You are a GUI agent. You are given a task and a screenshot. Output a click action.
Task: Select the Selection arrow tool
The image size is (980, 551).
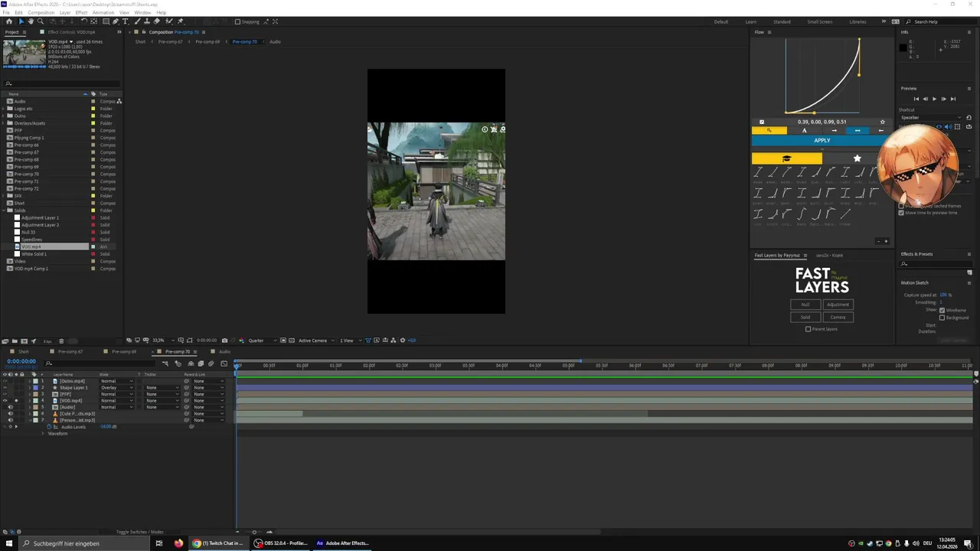click(21, 21)
